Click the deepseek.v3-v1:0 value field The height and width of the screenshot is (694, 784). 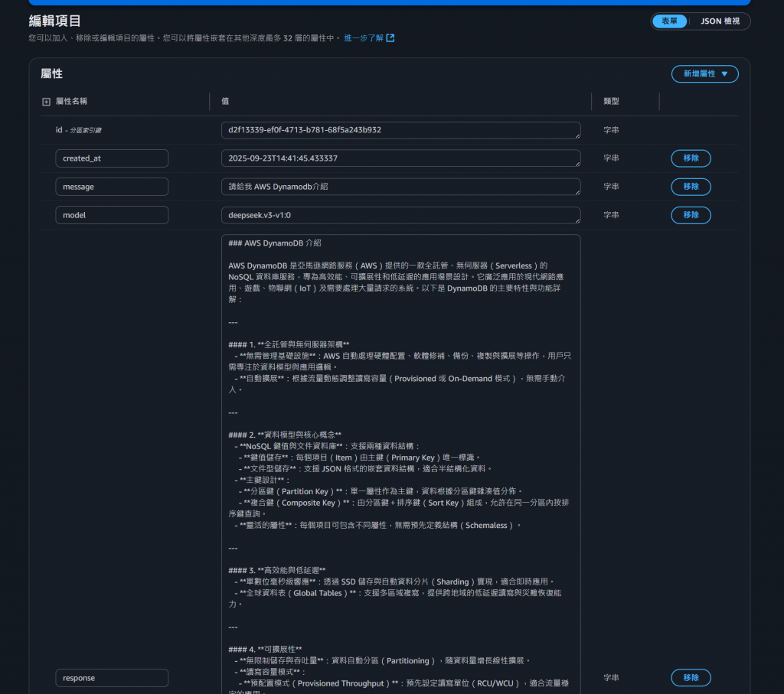[400, 215]
